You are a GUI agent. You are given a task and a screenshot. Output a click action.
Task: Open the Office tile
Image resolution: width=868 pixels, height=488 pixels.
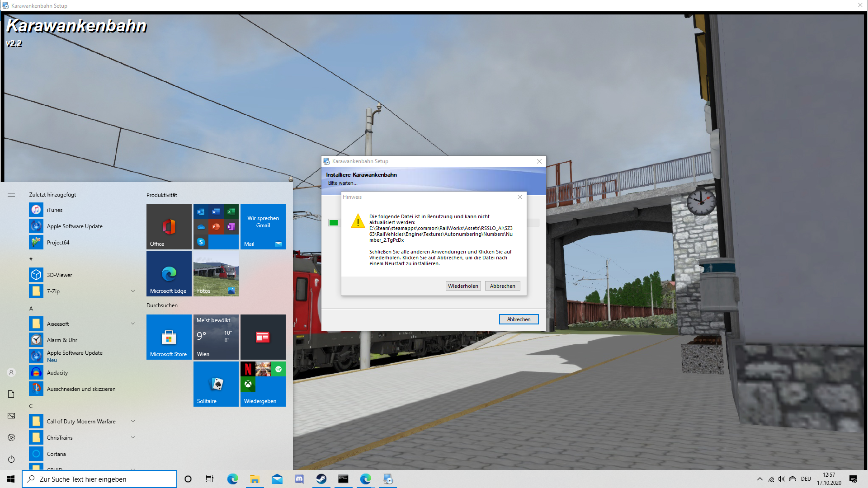pyautogui.click(x=169, y=226)
